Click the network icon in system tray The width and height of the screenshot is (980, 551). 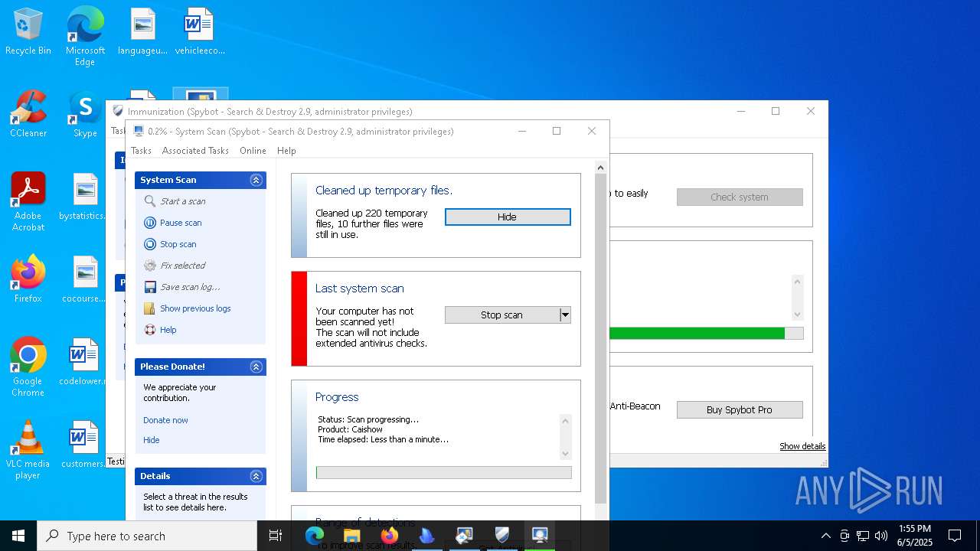[863, 536]
